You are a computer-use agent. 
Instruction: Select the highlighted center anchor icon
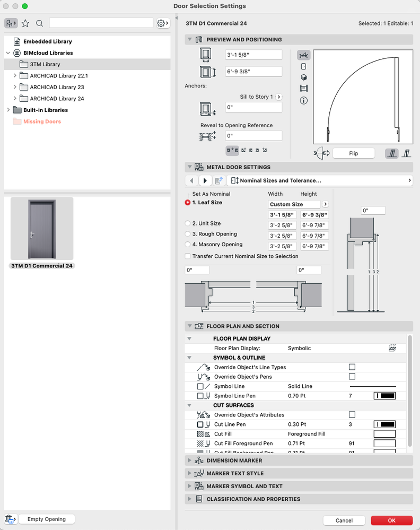[232, 150]
